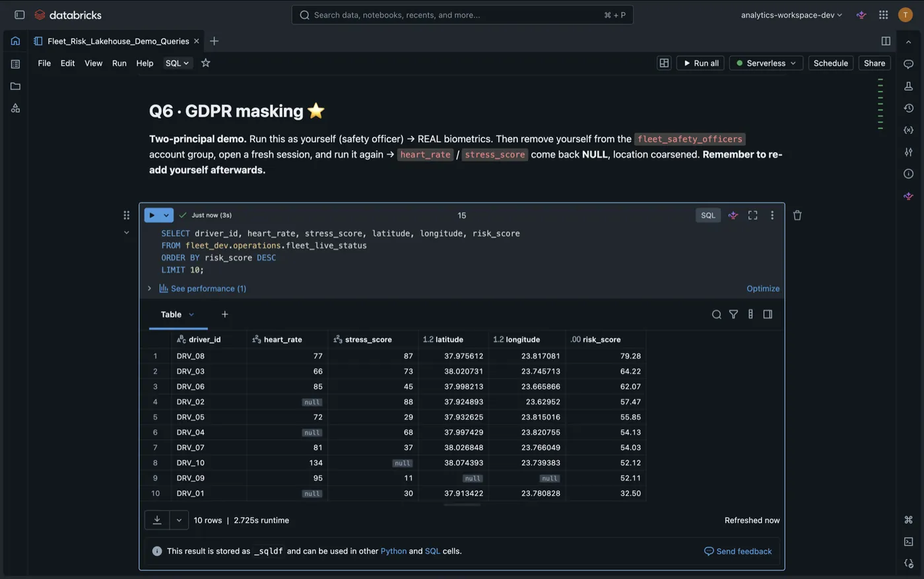This screenshot has height=579, width=924.
Task: Collapse the cell using left chevron
Action: click(127, 233)
